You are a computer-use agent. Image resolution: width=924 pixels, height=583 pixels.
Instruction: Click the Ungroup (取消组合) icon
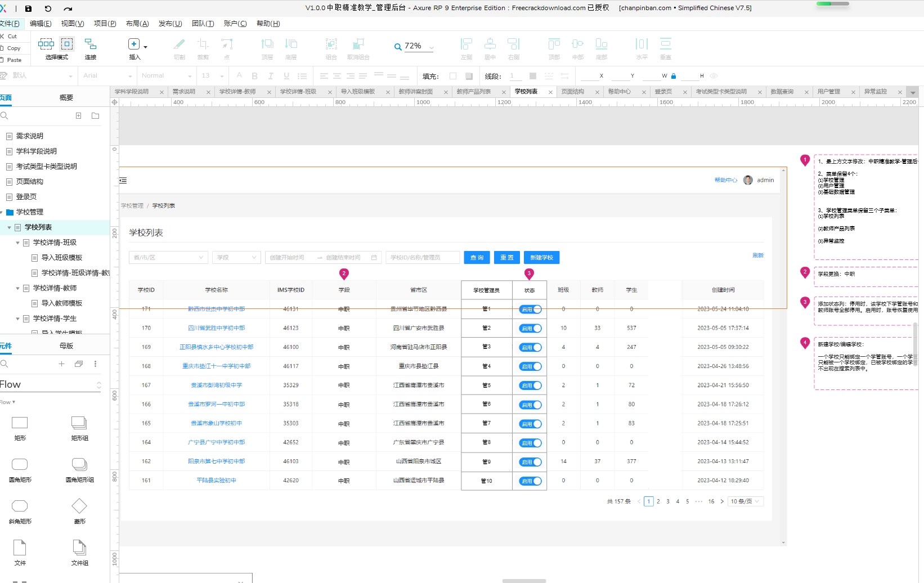[x=358, y=44]
